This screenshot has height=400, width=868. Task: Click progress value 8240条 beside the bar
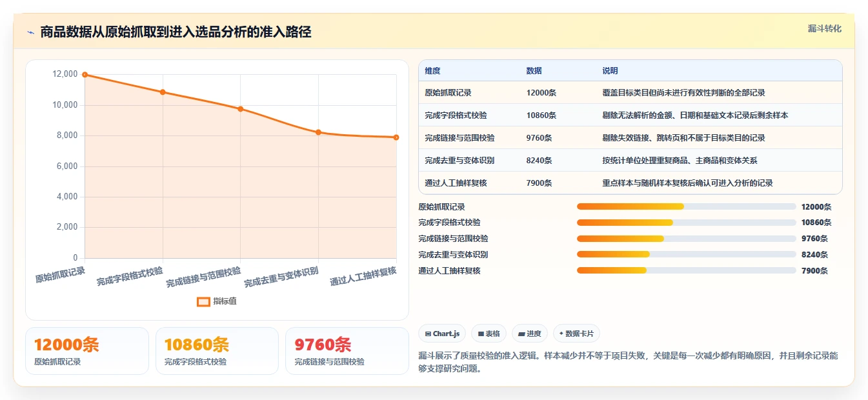(814, 255)
